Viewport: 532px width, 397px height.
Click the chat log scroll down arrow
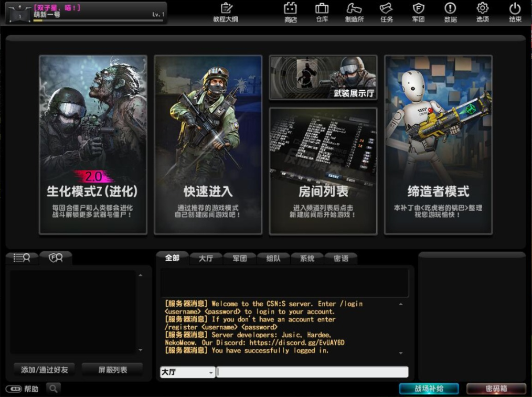(x=401, y=353)
